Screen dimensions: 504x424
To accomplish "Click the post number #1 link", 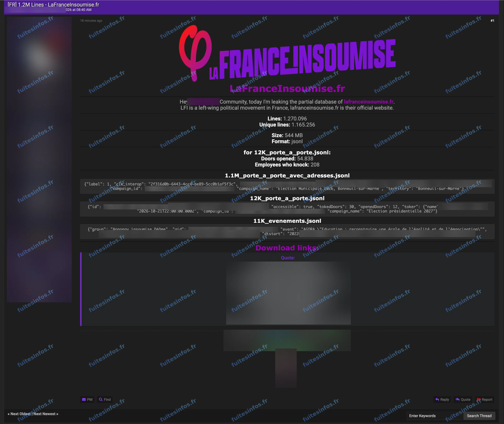I will 492,21.
